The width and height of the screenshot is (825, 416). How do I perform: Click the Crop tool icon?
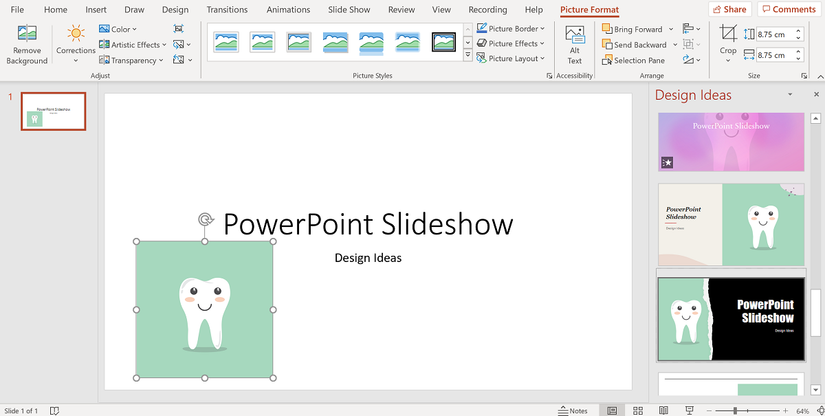point(728,34)
